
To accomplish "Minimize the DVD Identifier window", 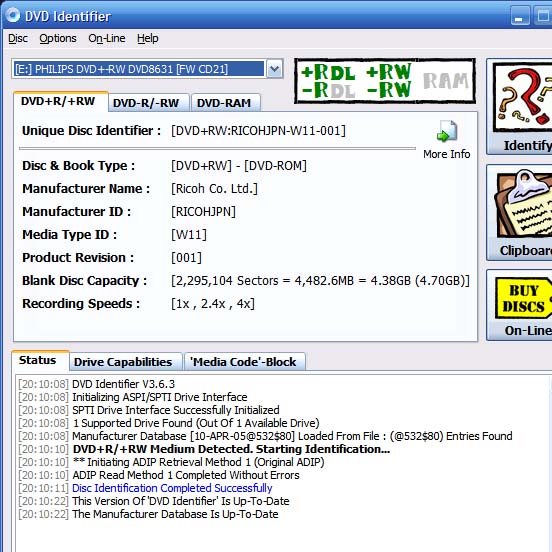I will [520, 16].
